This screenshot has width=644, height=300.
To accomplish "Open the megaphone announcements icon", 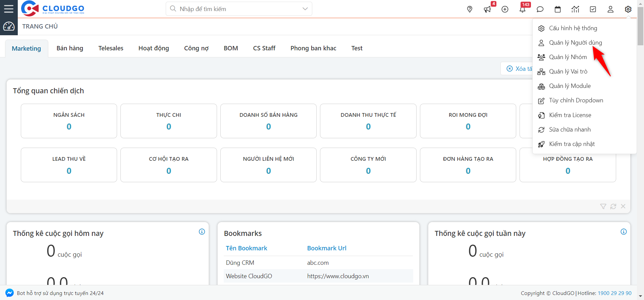I will pos(487,9).
